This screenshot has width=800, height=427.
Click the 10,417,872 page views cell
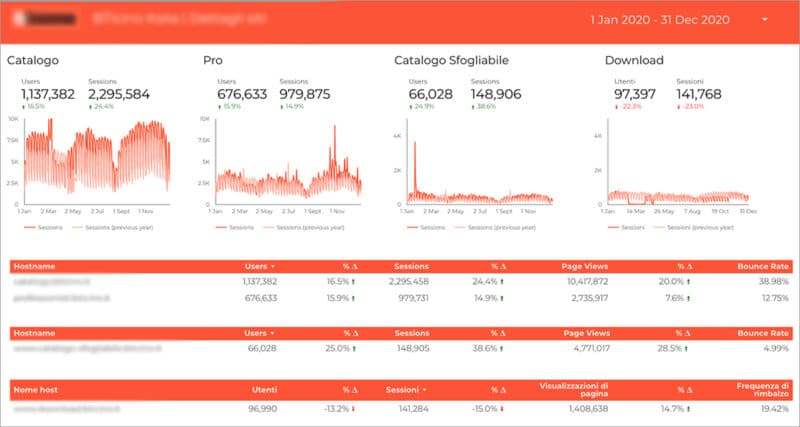click(587, 282)
